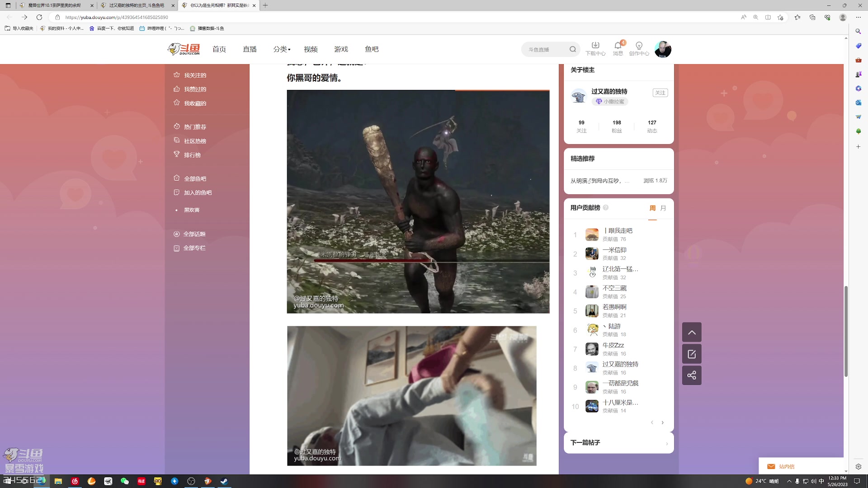Click the share icon button
This screenshot has height=488, width=868.
[692, 375]
